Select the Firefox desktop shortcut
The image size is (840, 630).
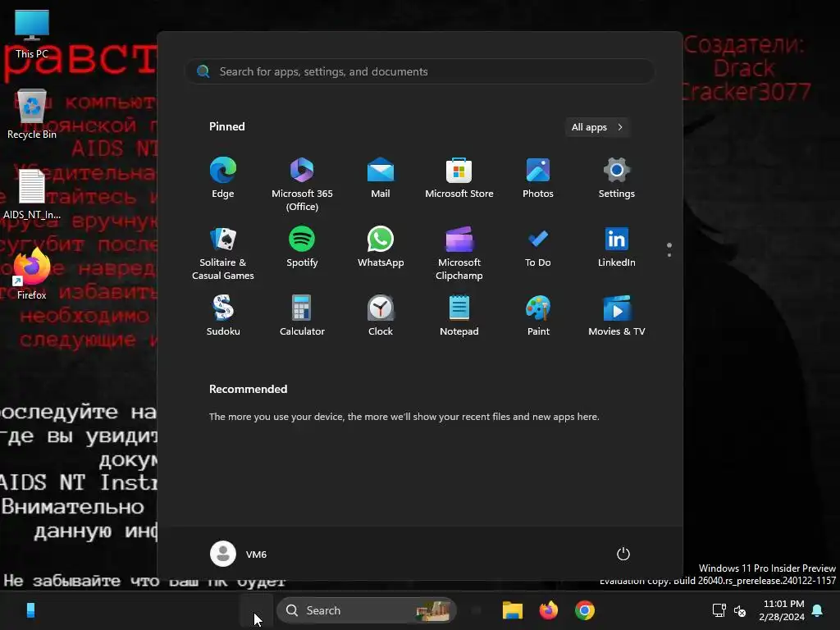click(x=32, y=274)
